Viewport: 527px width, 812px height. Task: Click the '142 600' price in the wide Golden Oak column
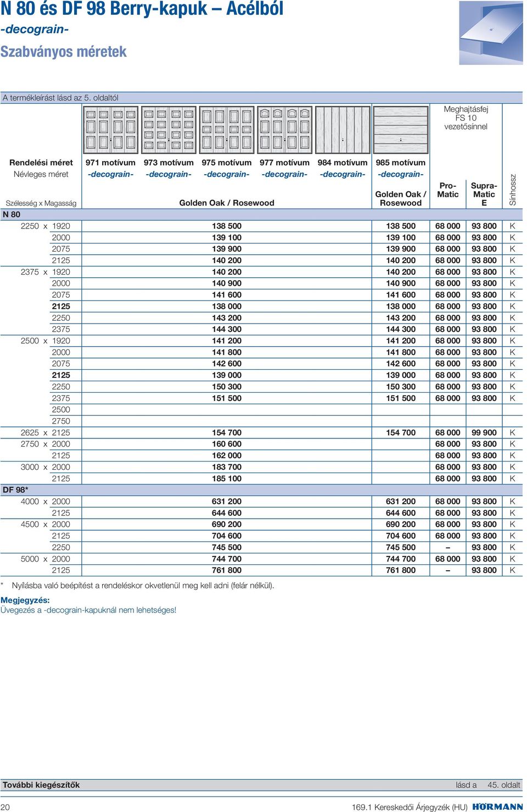(227, 364)
